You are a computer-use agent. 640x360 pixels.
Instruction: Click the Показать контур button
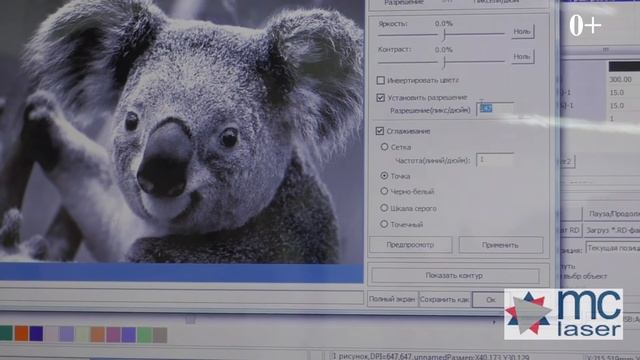455,276
